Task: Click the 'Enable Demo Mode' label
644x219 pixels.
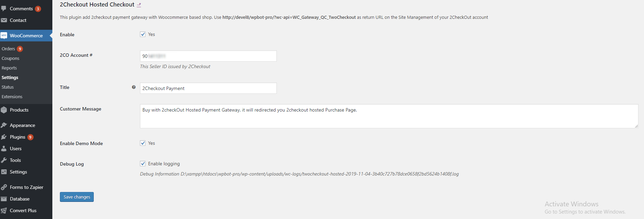Action: (x=81, y=143)
